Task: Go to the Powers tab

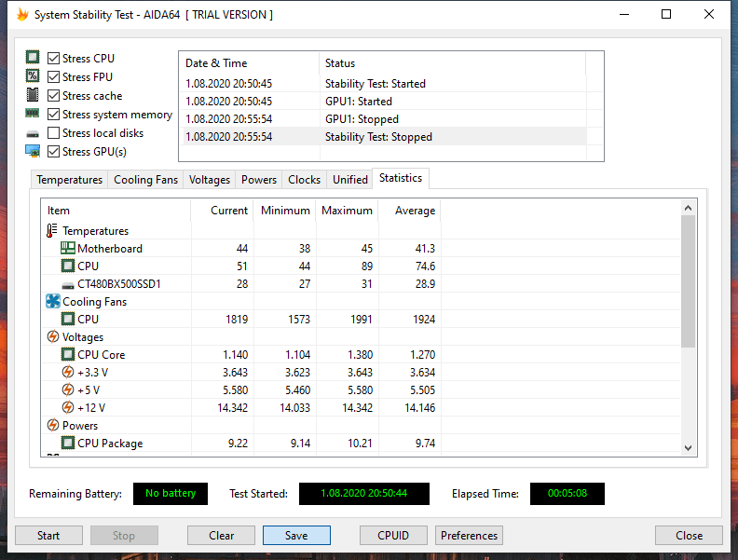Action: [x=259, y=180]
